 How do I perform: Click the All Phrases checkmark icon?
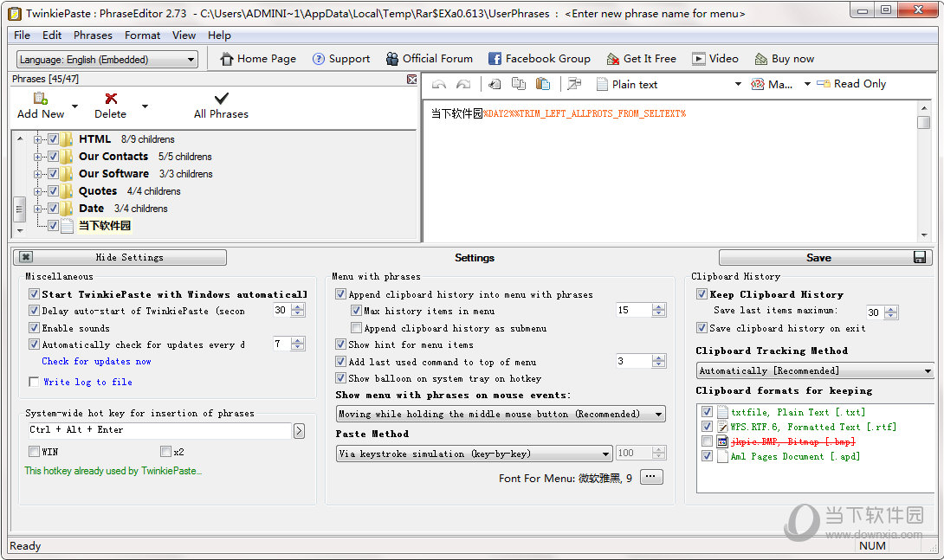tap(222, 98)
